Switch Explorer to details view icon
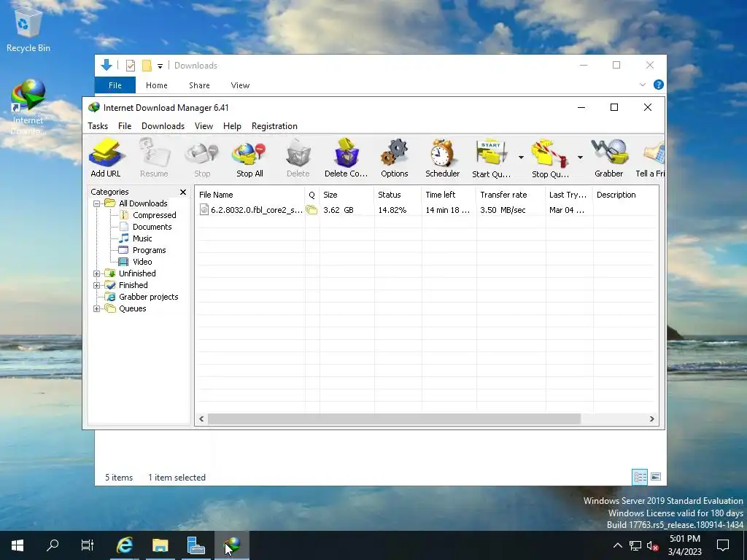 pyautogui.click(x=640, y=477)
